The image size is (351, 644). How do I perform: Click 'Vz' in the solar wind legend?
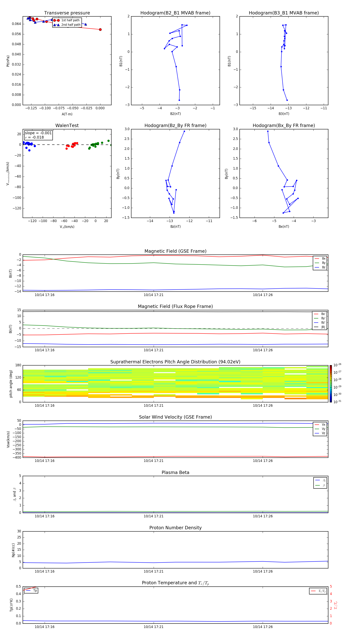(x=320, y=433)
